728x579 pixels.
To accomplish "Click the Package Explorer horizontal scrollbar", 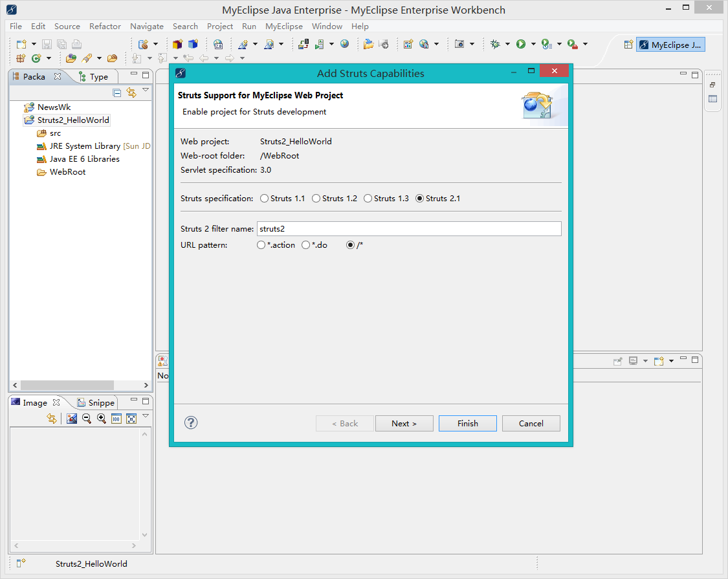I will (x=67, y=385).
